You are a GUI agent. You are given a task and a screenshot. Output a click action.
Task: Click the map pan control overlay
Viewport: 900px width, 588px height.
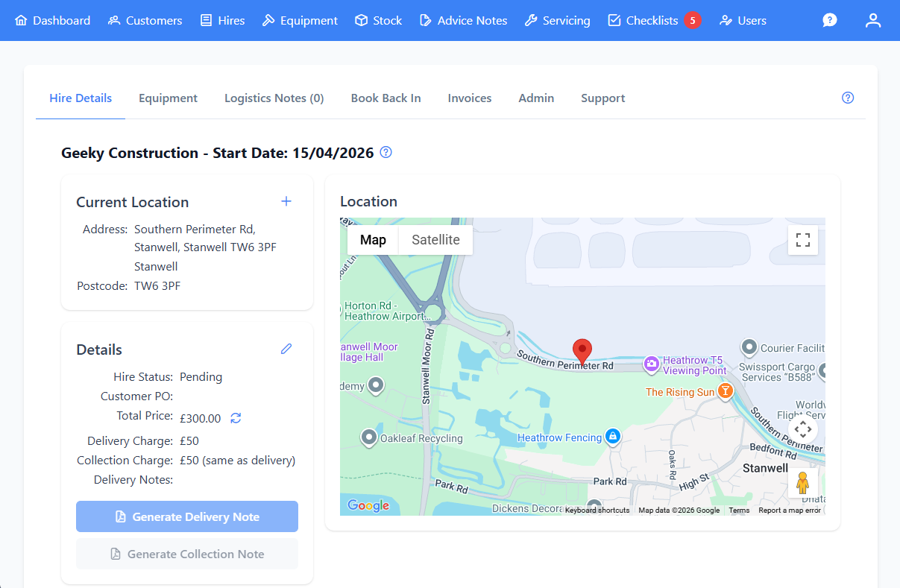click(803, 429)
